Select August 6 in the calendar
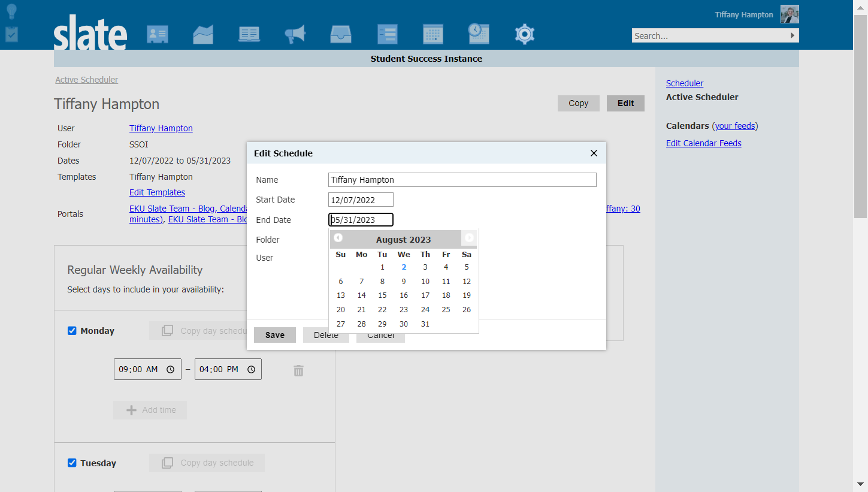The height and width of the screenshot is (492, 868). (341, 282)
